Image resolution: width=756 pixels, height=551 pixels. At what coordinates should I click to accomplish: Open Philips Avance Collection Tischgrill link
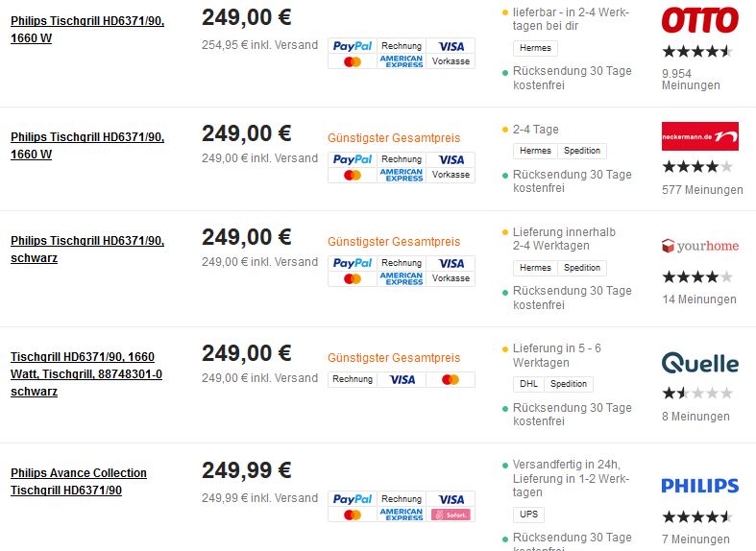coord(79,481)
